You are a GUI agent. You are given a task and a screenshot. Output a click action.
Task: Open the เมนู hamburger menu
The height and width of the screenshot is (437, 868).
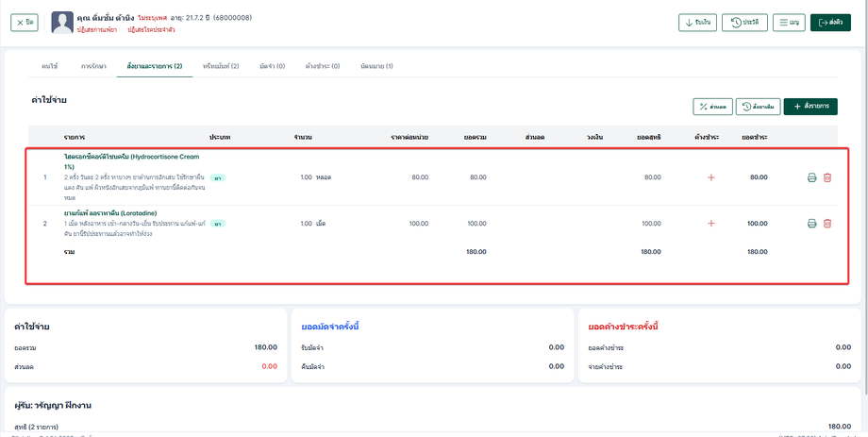(788, 23)
